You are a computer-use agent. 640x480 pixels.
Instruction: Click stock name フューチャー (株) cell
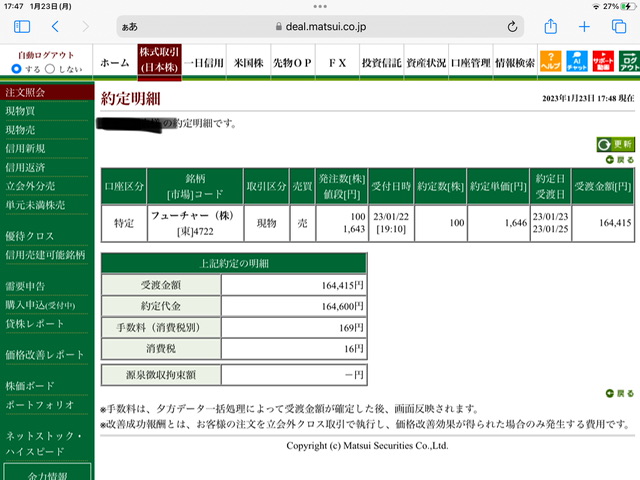click(192, 215)
